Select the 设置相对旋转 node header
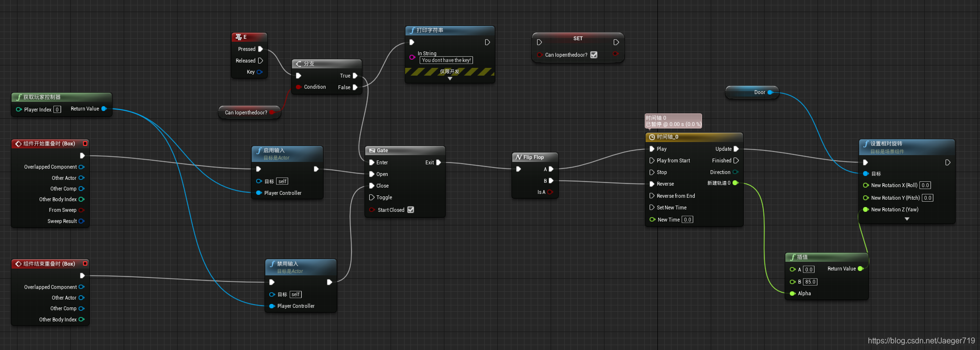The image size is (980, 350). click(907, 147)
